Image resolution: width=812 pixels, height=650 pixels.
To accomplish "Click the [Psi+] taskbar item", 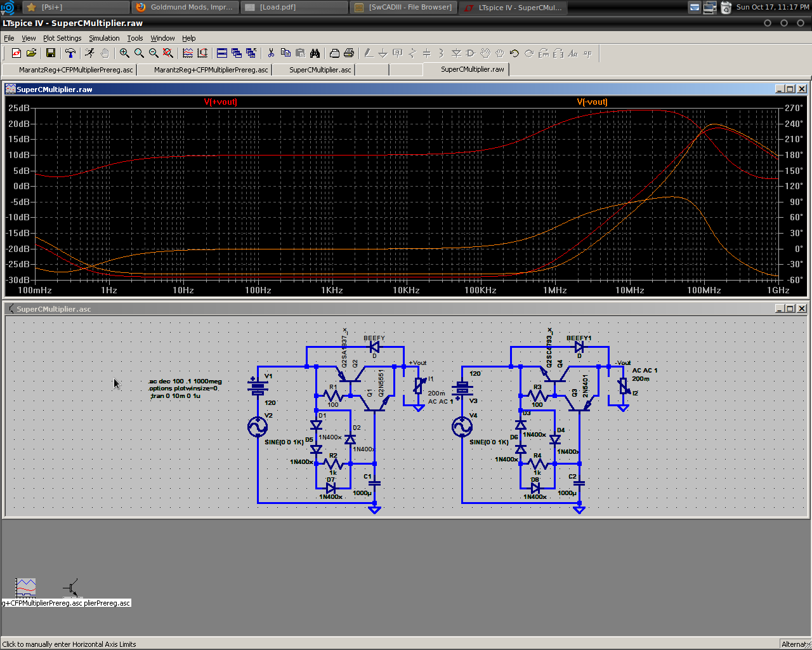I will (x=75, y=7).
